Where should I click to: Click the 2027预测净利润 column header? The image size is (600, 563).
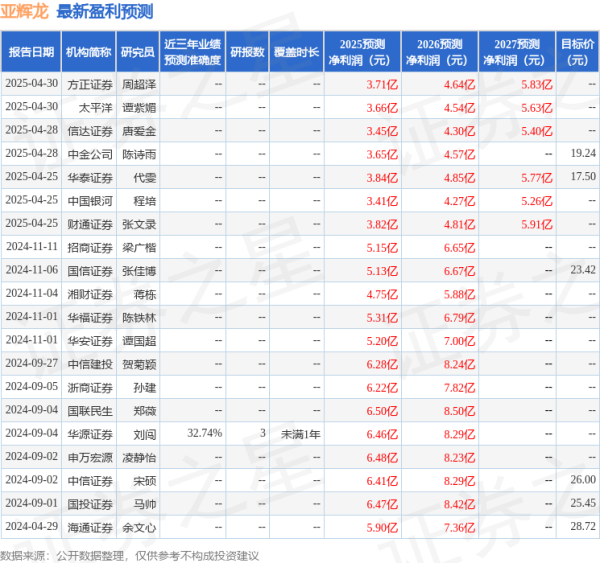pos(516,52)
